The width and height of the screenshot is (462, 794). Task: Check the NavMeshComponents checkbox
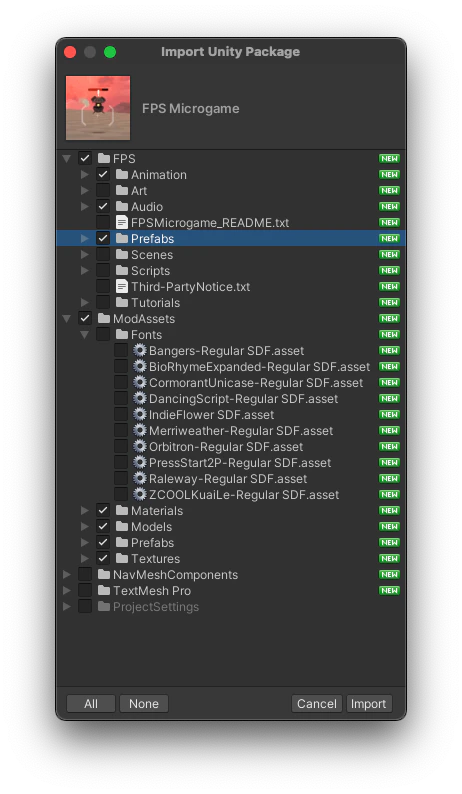click(x=85, y=574)
